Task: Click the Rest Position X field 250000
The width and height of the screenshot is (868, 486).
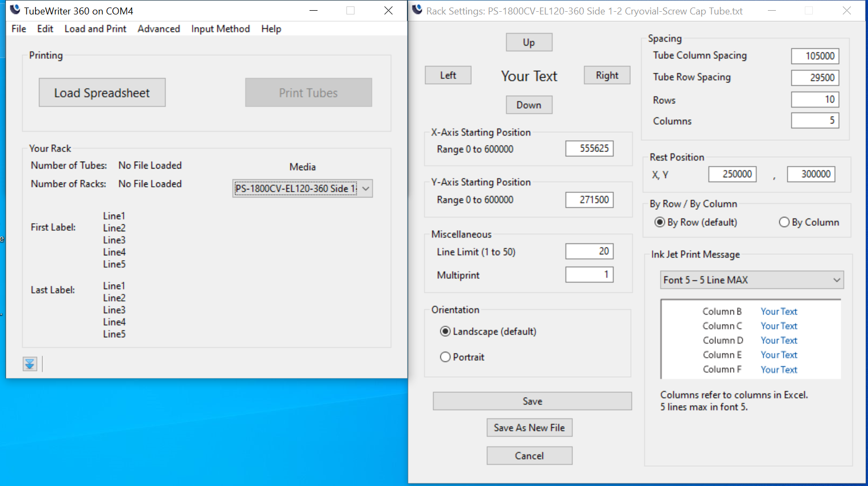Action: point(733,174)
